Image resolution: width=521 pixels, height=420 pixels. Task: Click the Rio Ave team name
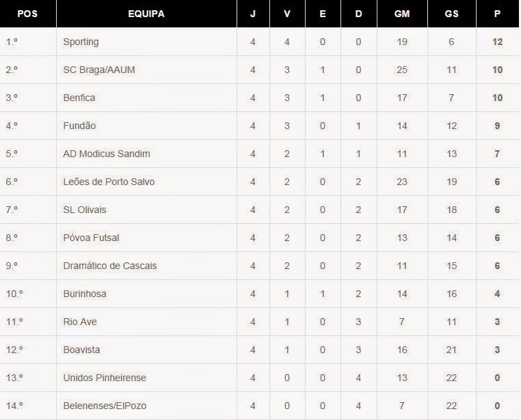(80, 322)
